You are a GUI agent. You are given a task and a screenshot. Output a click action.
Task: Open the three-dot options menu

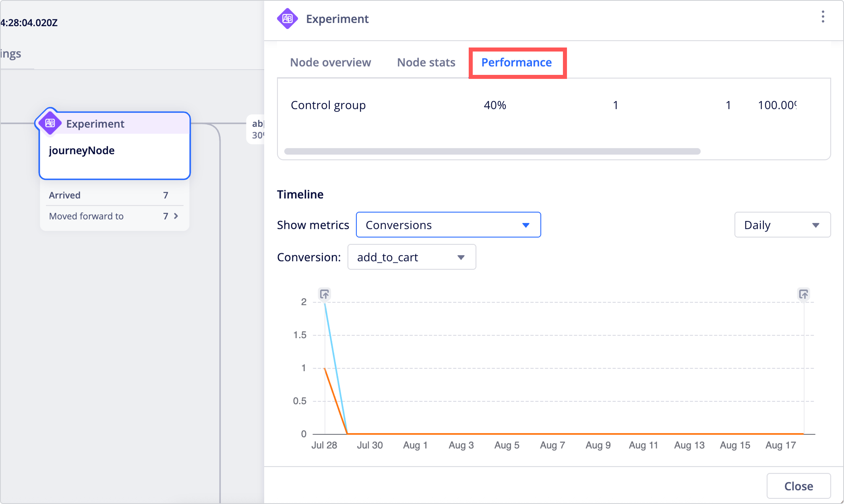coord(823,17)
